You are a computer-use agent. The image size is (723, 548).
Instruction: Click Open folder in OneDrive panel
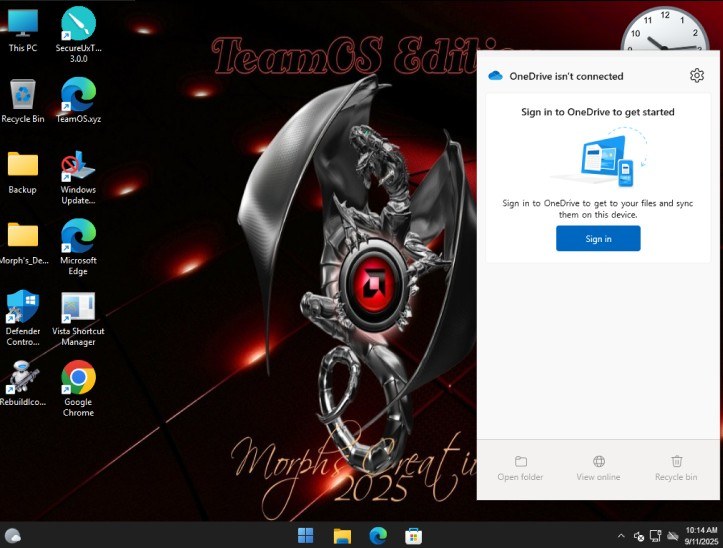pos(520,468)
